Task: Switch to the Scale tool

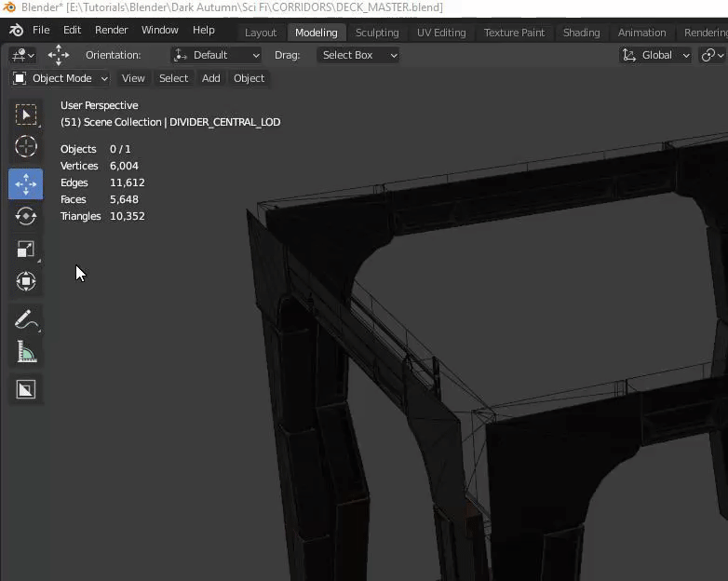Action: tap(25, 249)
